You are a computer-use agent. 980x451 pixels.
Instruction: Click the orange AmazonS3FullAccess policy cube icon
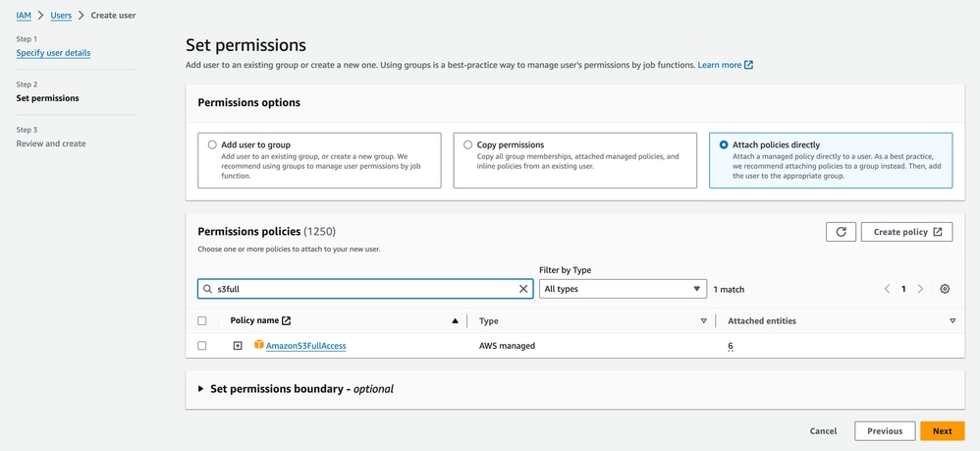click(259, 345)
